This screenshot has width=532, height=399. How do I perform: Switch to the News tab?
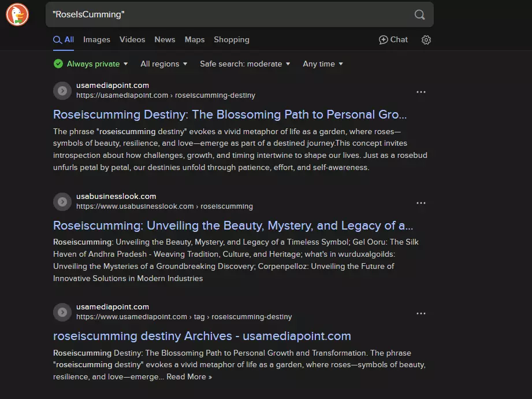click(165, 40)
